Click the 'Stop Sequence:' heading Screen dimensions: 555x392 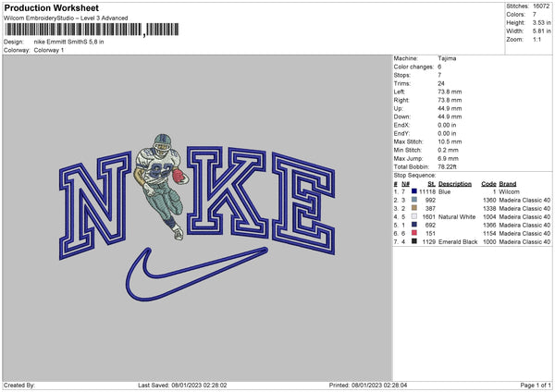tap(414, 176)
